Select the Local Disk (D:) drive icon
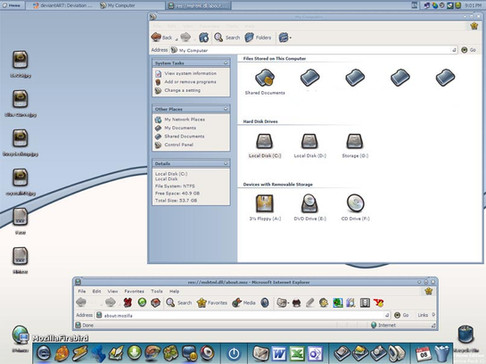The width and height of the screenshot is (486, 364). pos(310,141)
